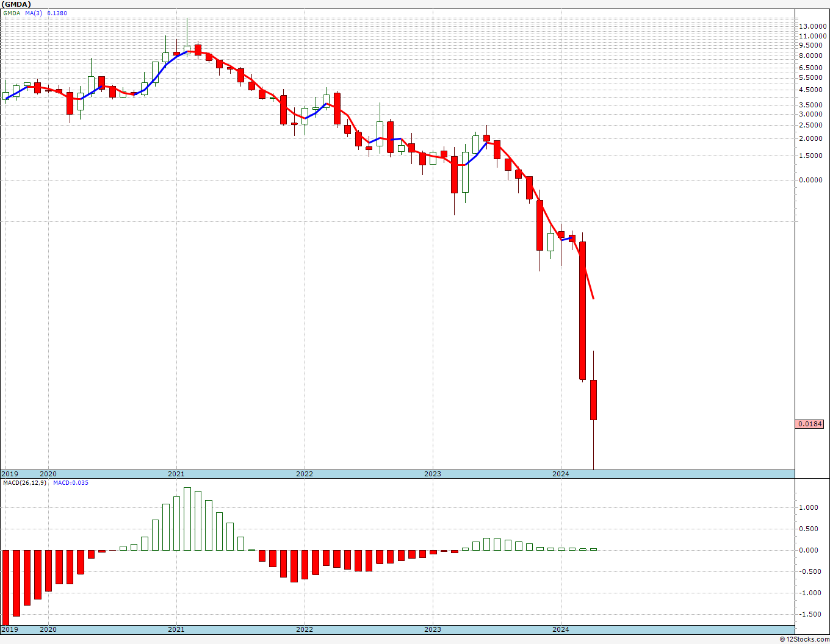830x644 pixels.
Task: Click the 11.0000 price axis label
Action: click(814, 36)
